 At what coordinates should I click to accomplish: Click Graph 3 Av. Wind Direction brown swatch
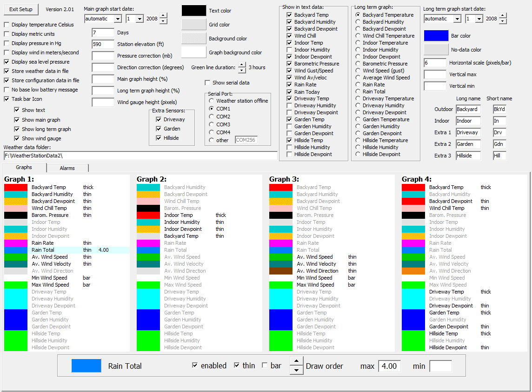coord(280,271)
